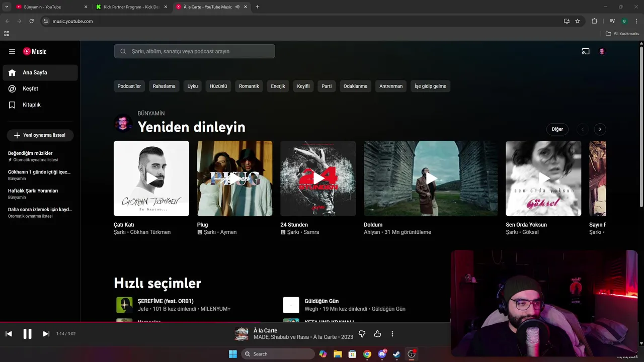Open Haftalık Şarkı Yorumları playlist
Image resolution: width=644 pixels, height=362 pixels.
[40, 194]
